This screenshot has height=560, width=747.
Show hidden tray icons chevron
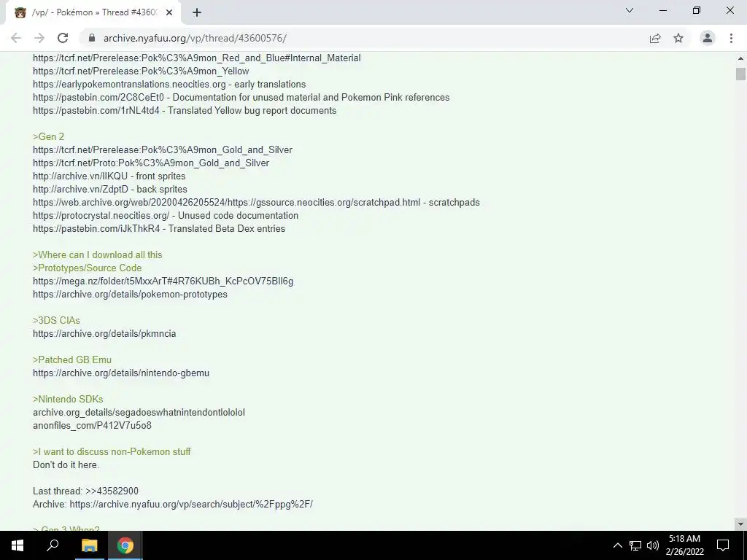point(617,545)
